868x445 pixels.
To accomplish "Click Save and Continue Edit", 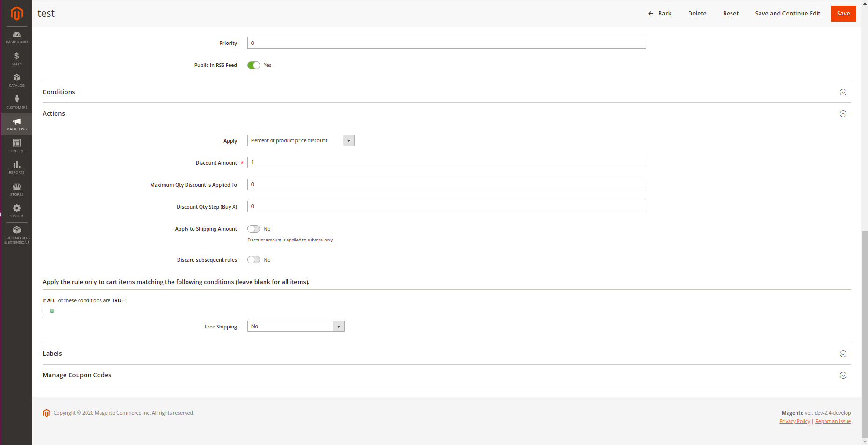I will (788, 14).
